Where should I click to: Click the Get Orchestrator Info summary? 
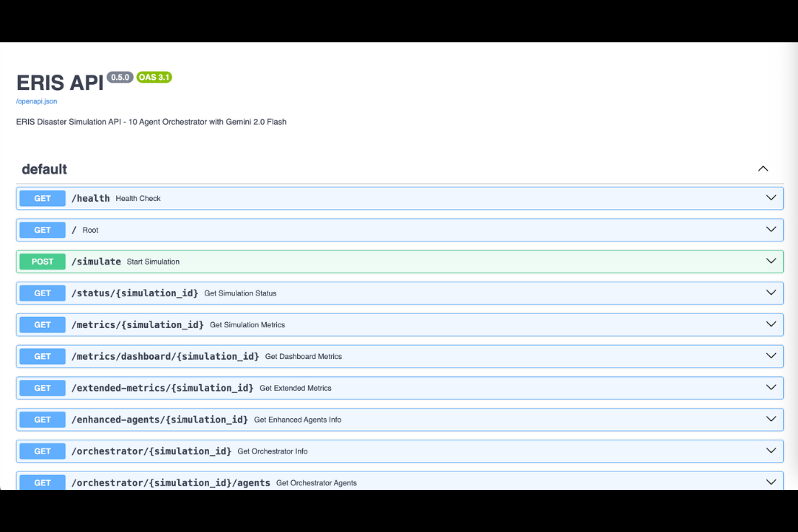click(x=272, y=451)
